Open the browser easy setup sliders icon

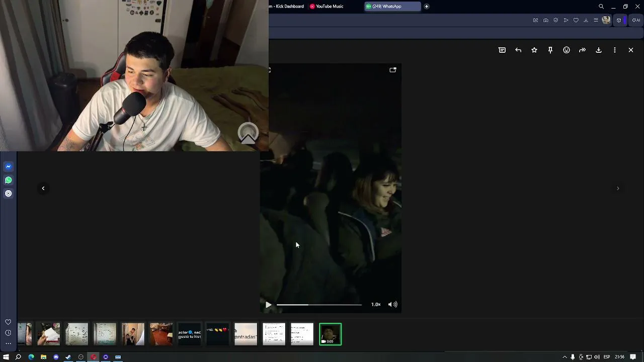[x=596, y=20]
